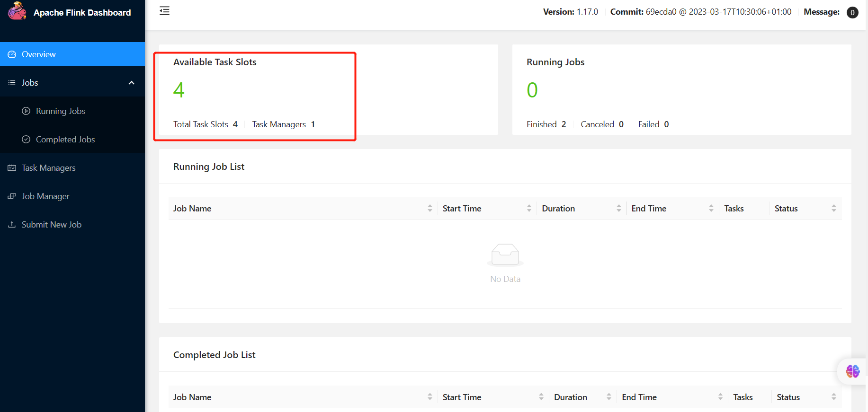Screen dimensions: 868x412
Task: Click the Finished 2 statistic
Action: click(546, 124)
